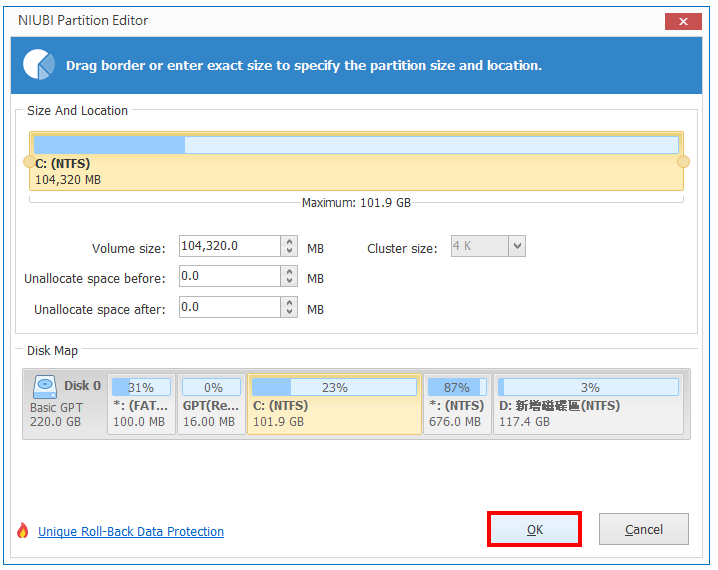718x570 pixels.
Task: Click right border handle of C: partition
Action: (683, 162)
